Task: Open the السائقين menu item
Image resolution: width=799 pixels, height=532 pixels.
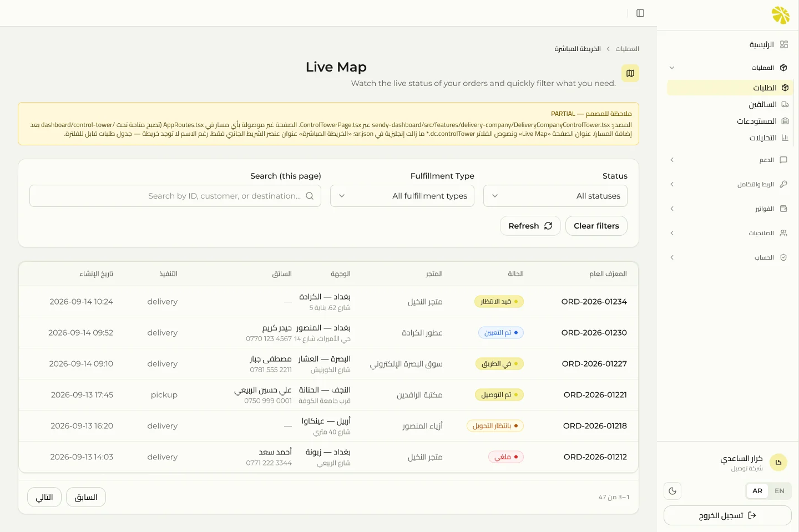Action: click(730, 104)
